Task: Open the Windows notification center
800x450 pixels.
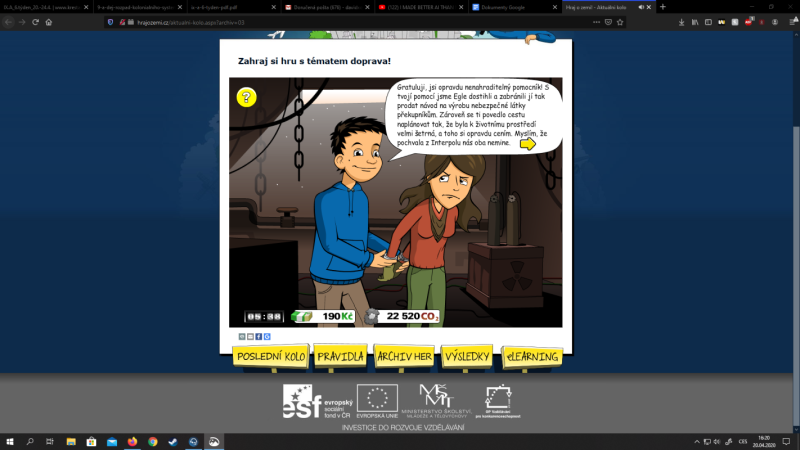Action: click(x=786, y=442)
